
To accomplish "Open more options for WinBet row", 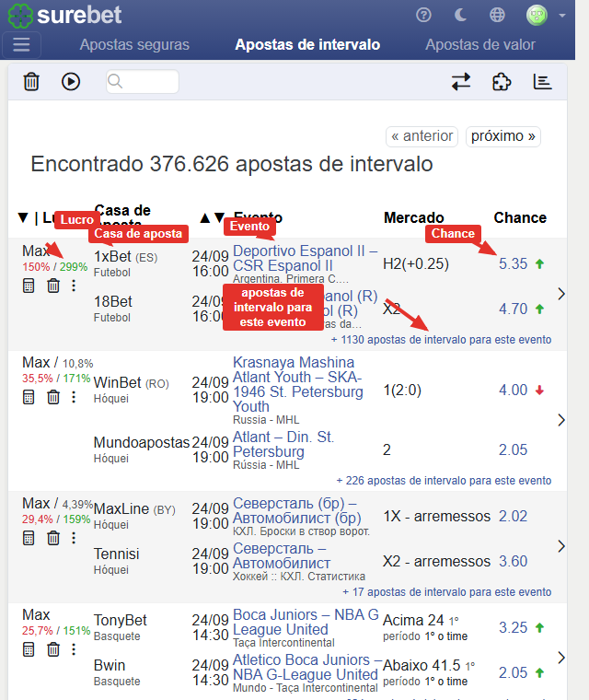I will pos(74,397).
